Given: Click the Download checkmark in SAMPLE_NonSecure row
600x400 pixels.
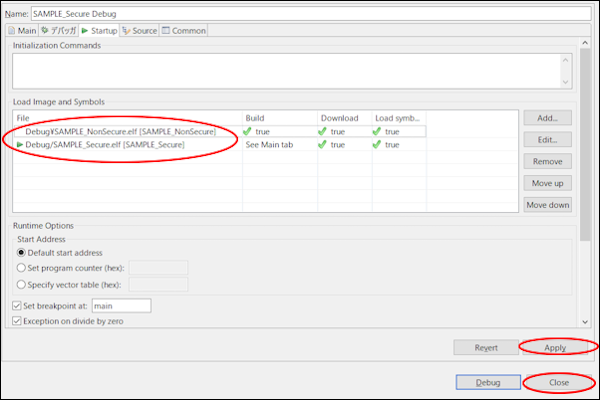Looking at the screenshot, I should click(323, 131).
